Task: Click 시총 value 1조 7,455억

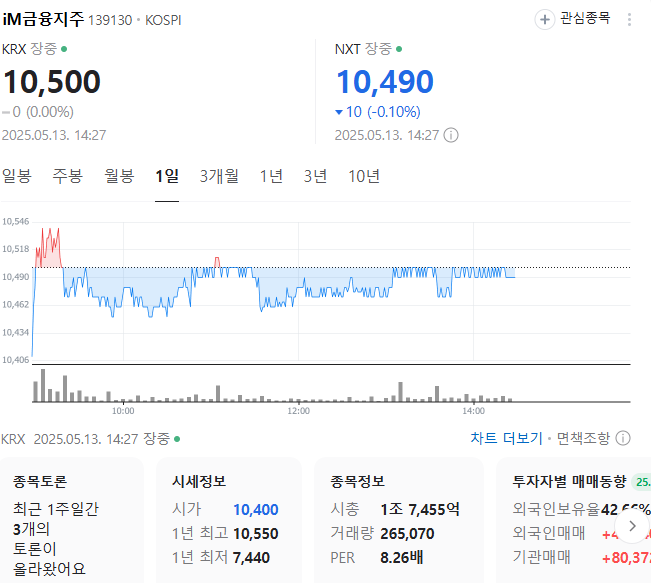Action: pyautogui.click(x=420, y=510)
